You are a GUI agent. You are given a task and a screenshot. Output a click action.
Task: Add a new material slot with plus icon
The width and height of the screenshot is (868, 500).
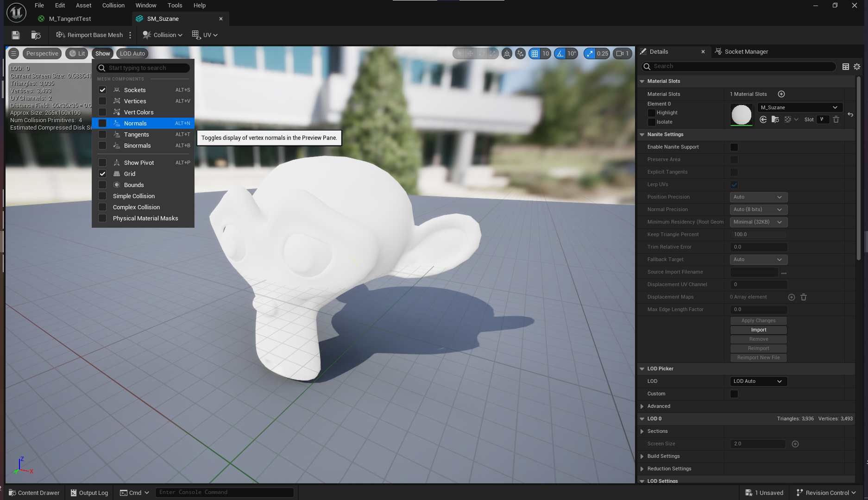click(x=781, y=94)
